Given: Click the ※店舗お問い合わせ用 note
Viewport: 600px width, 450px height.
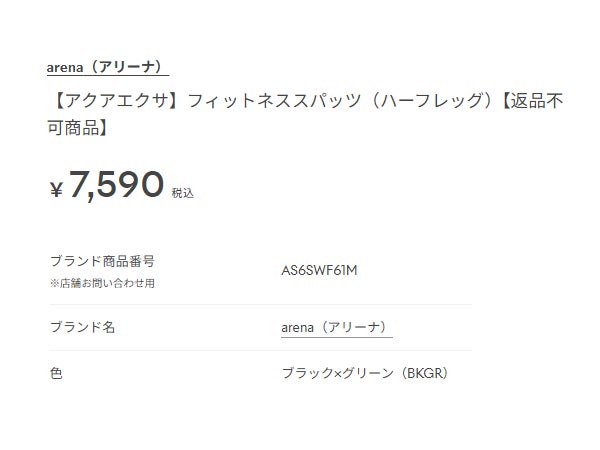Looking at the screenshot, I should [x=102, y=283].
